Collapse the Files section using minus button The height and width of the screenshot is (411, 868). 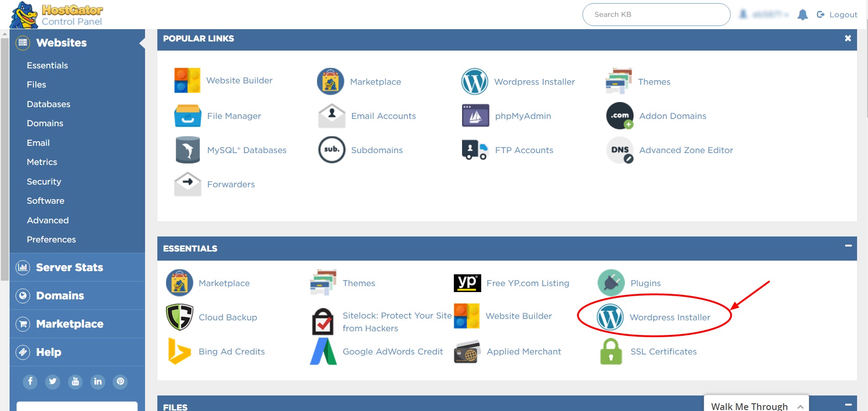848,405
